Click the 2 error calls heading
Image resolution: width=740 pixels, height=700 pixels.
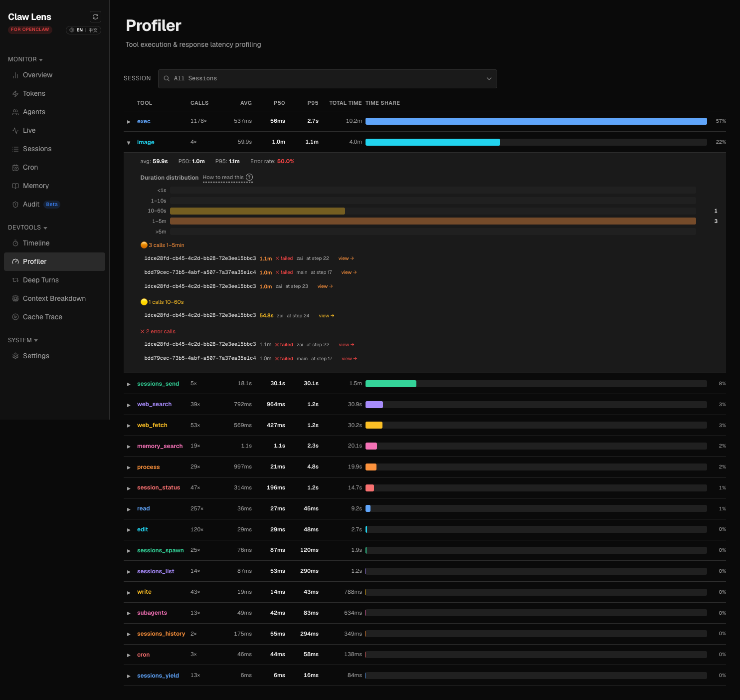pos(158,331)
